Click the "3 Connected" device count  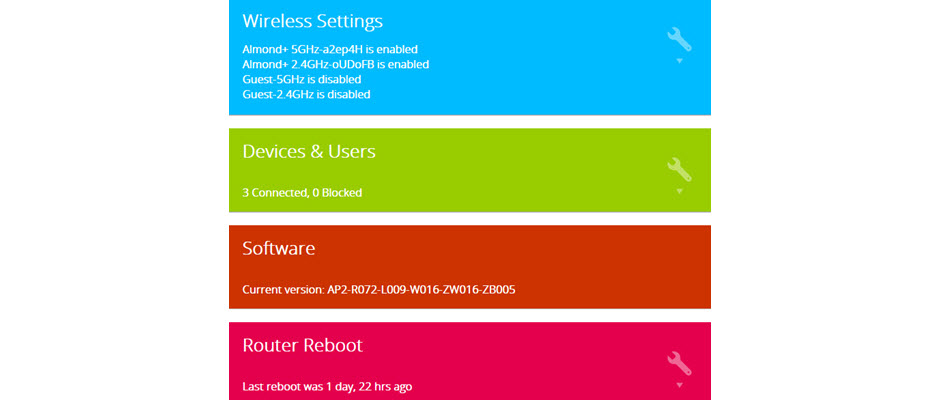[x=273, y=192]
